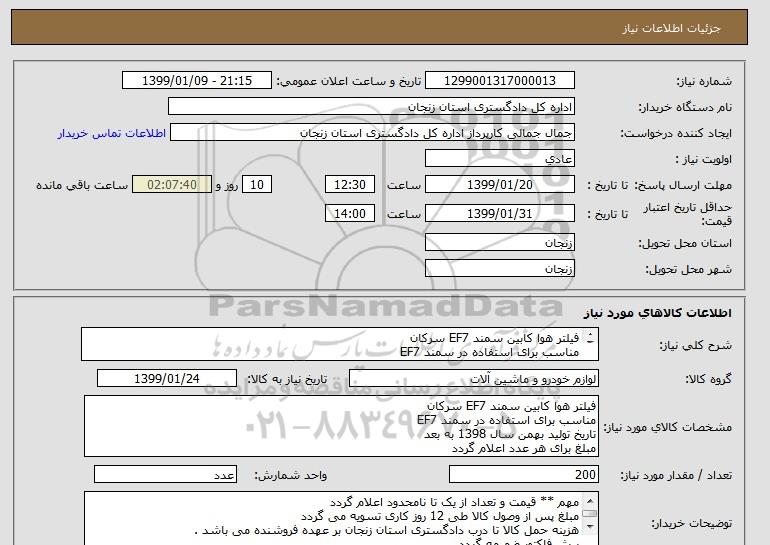The width and height of the screenshot is (770, 545).
Task: Click label اولویت نیاز
Action: [x=704, y=159]
